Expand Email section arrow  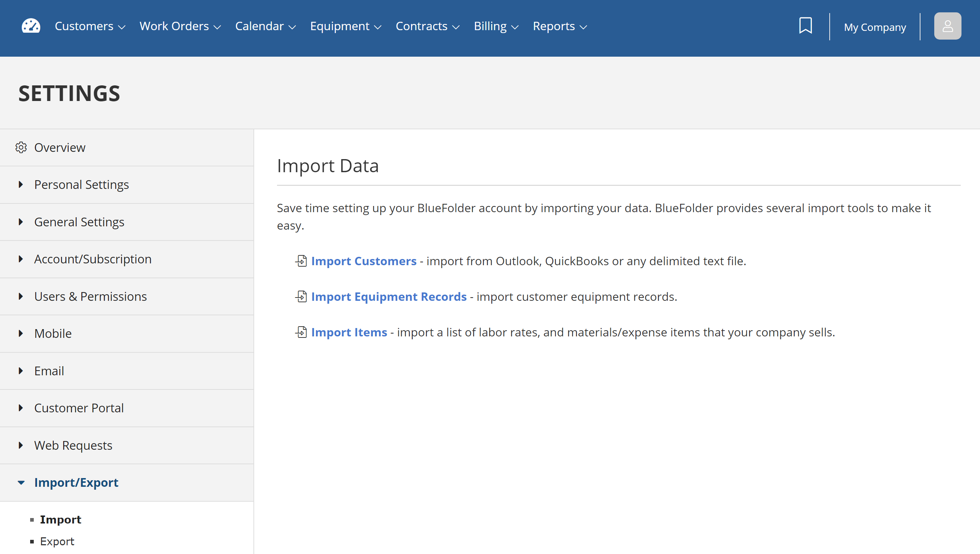tap(21, 371)
